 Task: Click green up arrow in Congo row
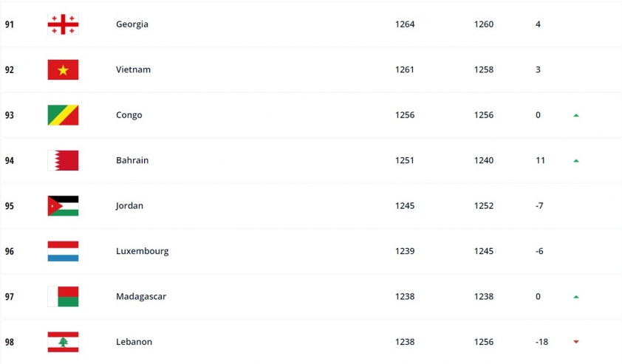point(576,115)
